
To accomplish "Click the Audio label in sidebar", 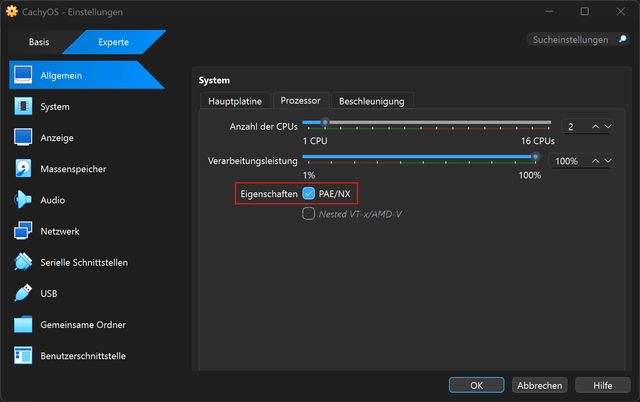I will 53,200.
